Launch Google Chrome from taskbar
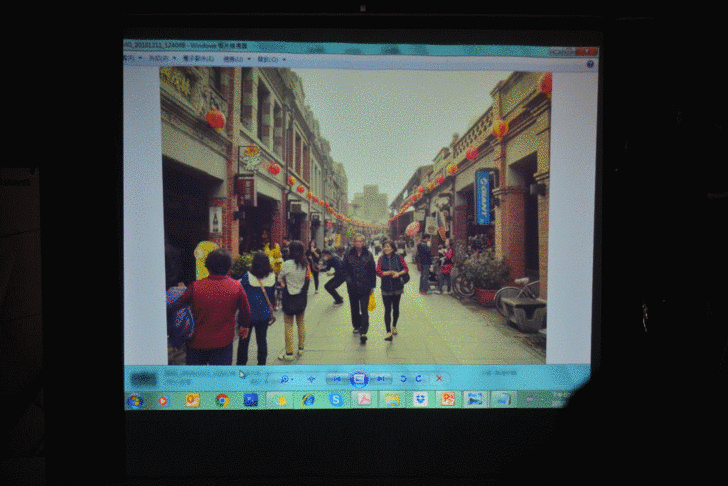 (x=222, y=400)
